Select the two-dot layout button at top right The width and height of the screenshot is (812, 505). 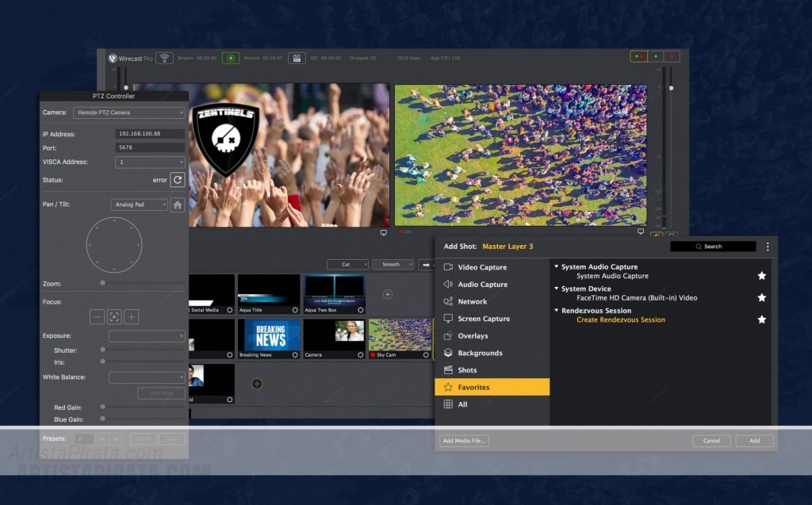pos(638,56)
